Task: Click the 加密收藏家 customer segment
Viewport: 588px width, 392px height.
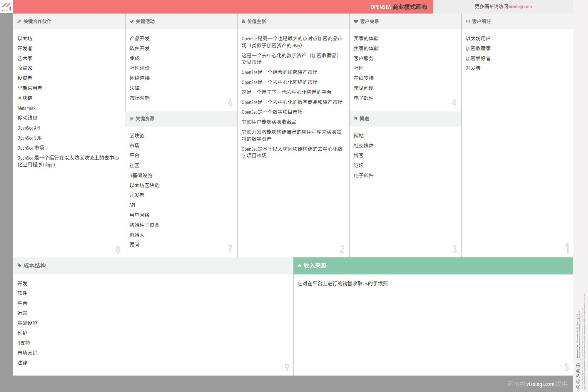Action: (478, 48)
